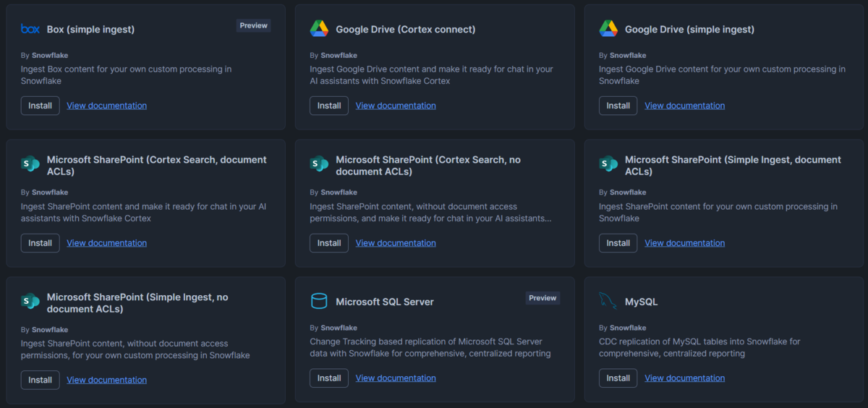Click description 'Ingest Google Drive content and make it ready for chat'

pos(432,75)
